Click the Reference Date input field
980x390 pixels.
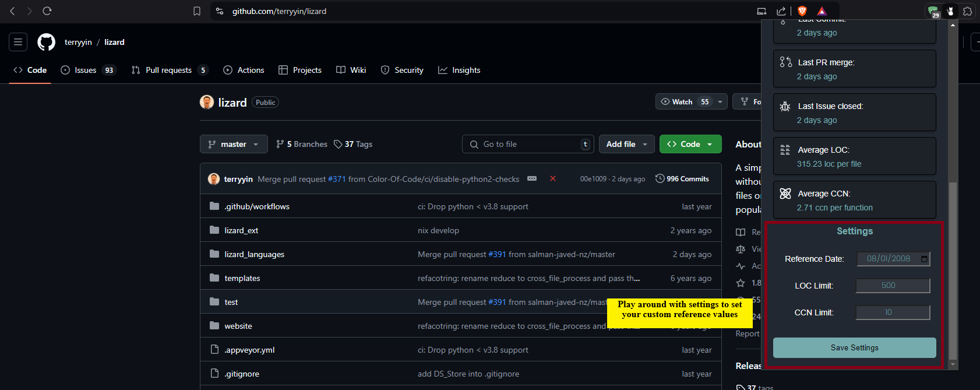coord(893,259)
